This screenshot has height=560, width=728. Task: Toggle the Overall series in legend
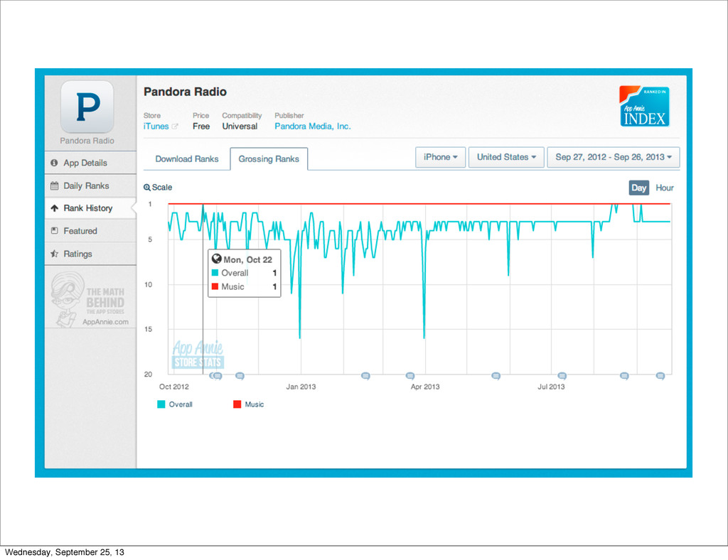[x=175, y=404]
